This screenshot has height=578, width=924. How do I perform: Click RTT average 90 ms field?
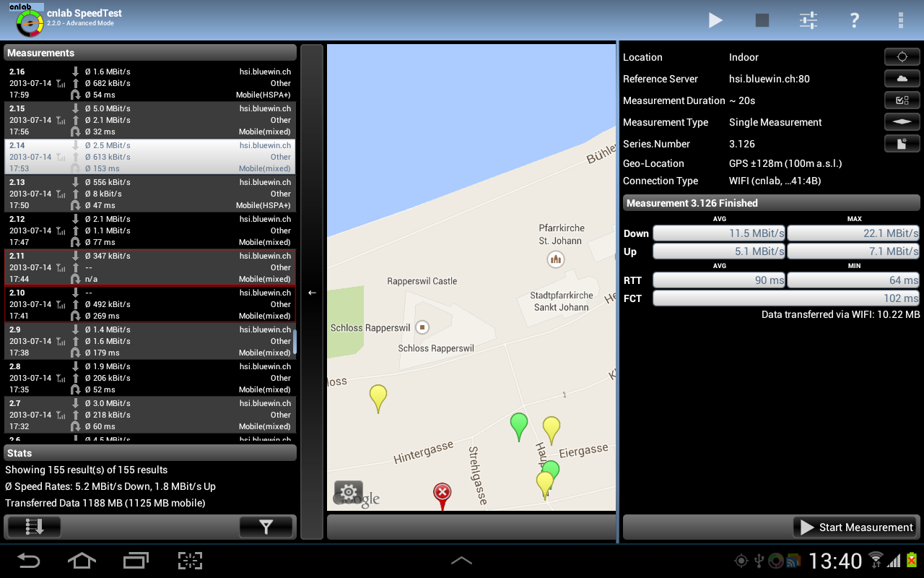pyautogui.click(x=719, y=280)
